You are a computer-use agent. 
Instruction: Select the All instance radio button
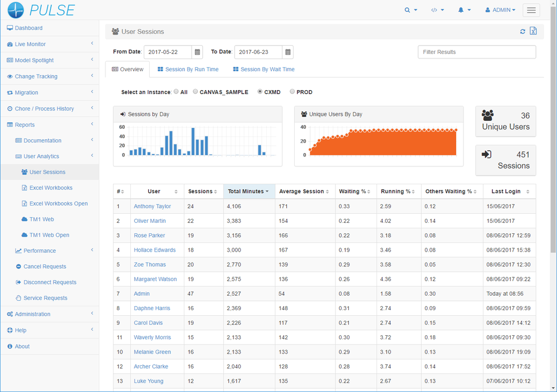[177, 92]
